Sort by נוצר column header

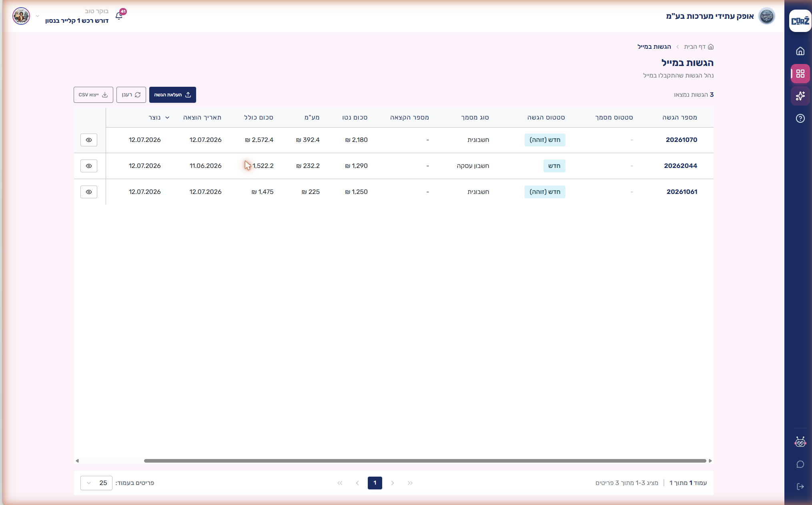click(x=159, y=118)
